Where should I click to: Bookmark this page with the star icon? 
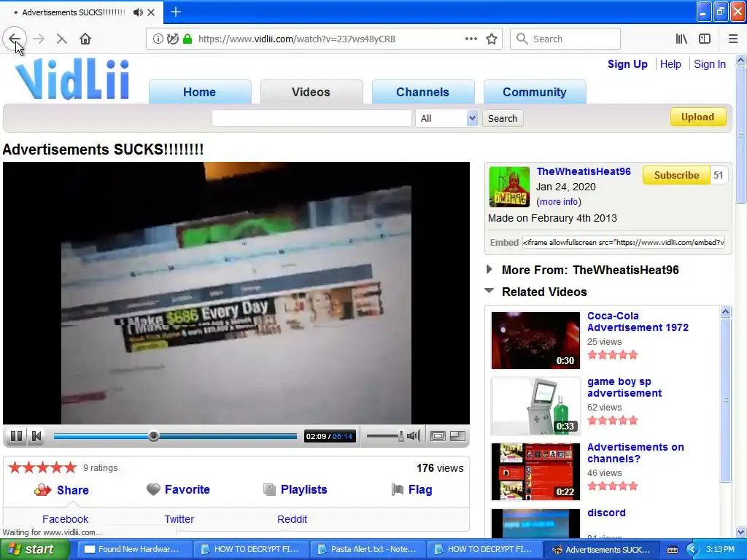492,39
